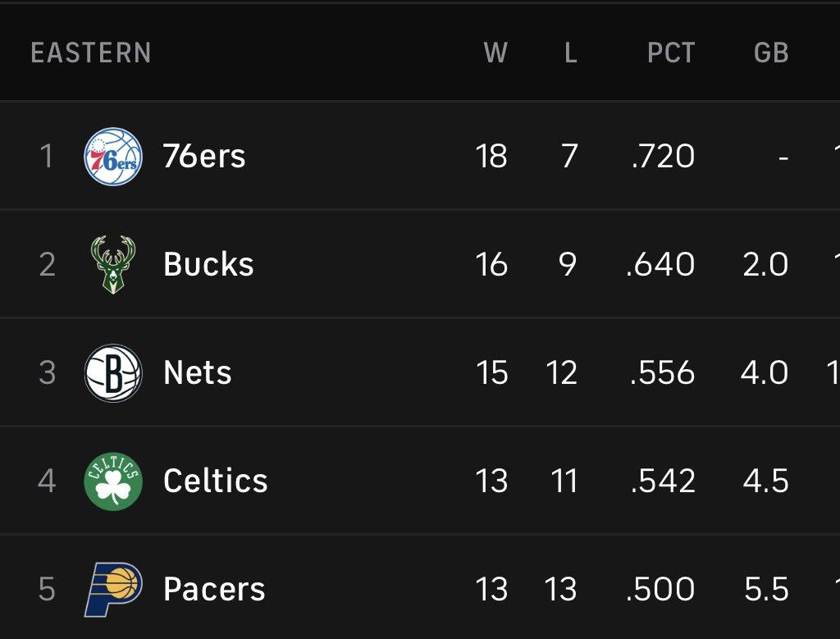Select the Nets basketball logo
Viewport: 840px width, 639px height.
tap(113, 372)
